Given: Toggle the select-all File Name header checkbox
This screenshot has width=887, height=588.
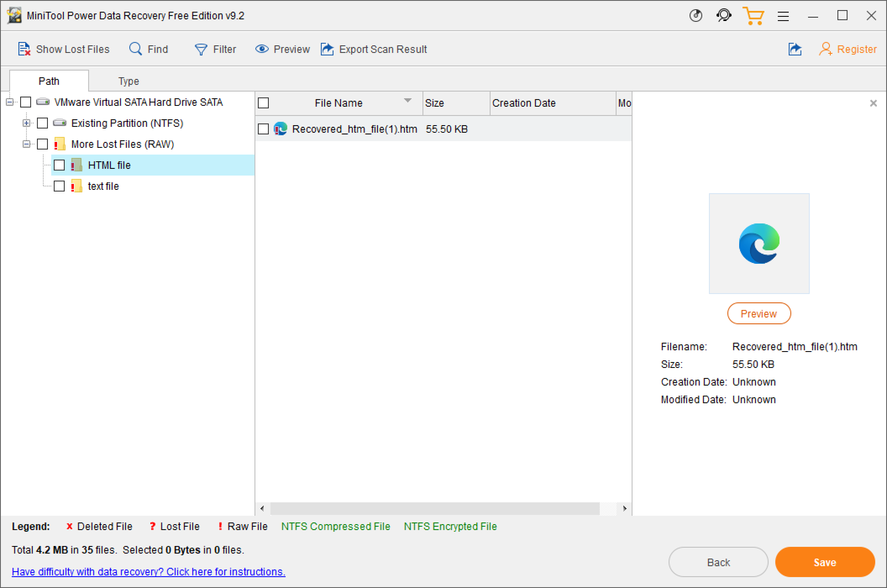Looking at the screenshot, I should (263, 103).
